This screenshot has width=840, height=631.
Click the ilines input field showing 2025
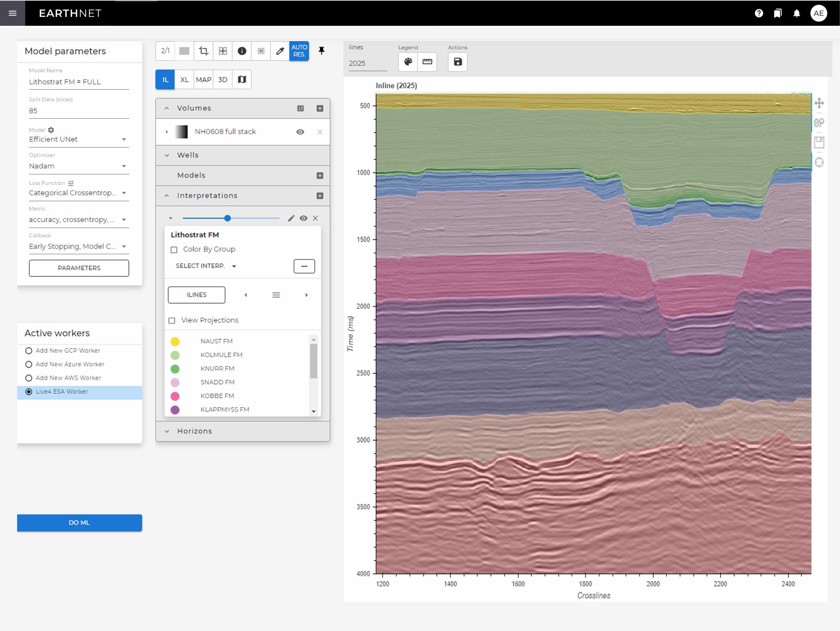click(366, 63)
